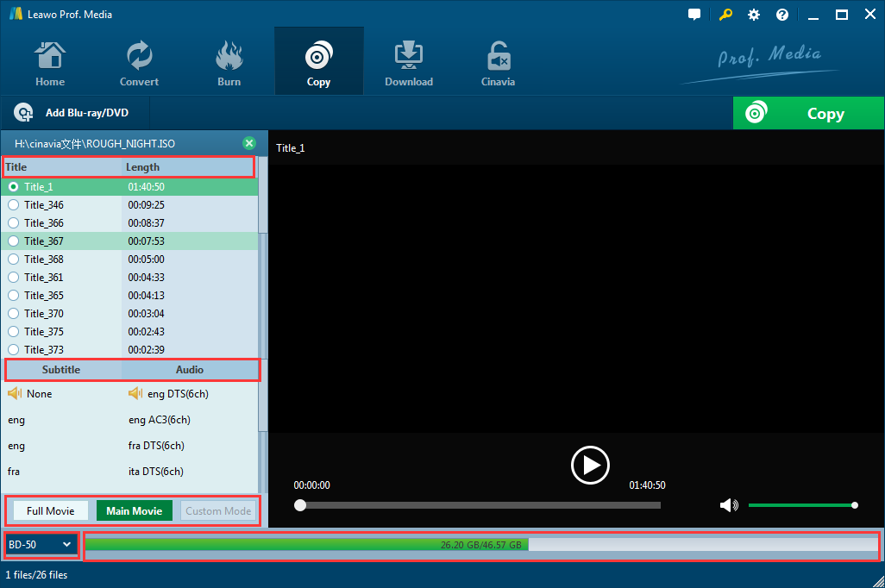This screenshot has width=885, height=588.
Task: Open settings with the gear icon
Action: (754, 15)
